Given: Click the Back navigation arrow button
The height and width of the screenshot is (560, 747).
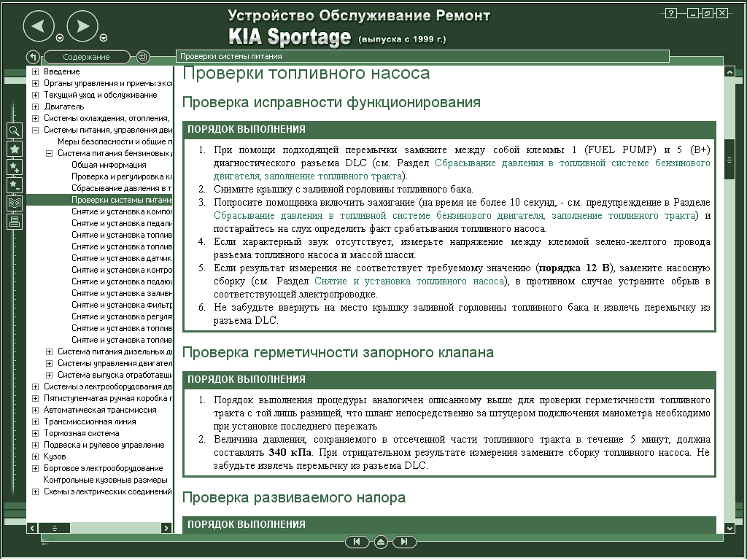Looking at the screenshot, I should click(39, 26).
